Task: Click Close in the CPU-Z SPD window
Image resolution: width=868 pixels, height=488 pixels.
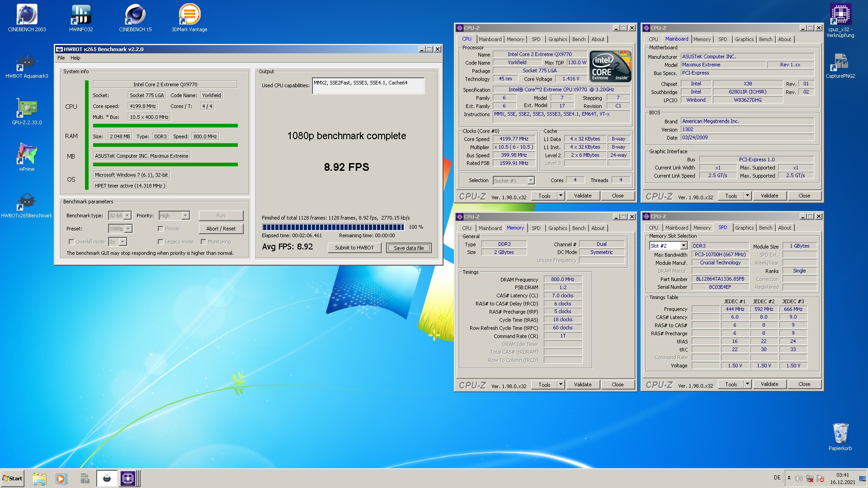Action: click(x=804, y=384)
